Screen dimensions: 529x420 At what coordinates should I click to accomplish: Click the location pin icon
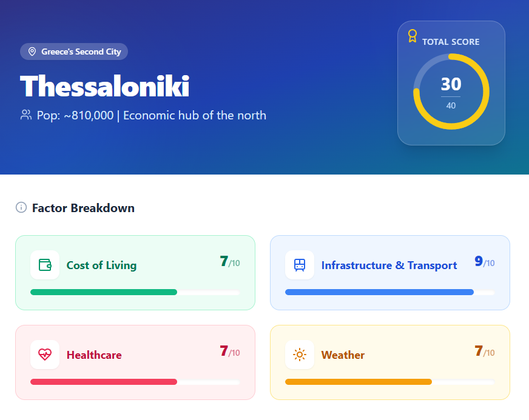[32, 52]
